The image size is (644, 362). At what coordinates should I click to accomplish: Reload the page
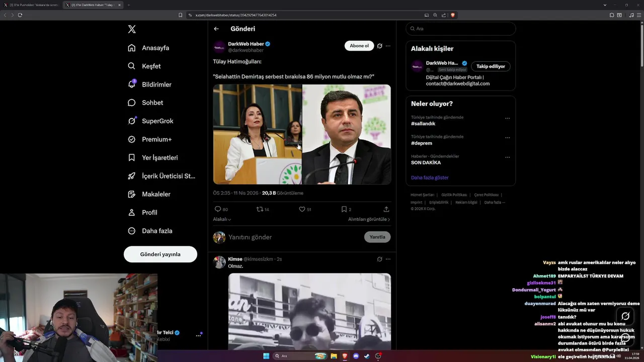pyautogui.click(x=20, y=15)
